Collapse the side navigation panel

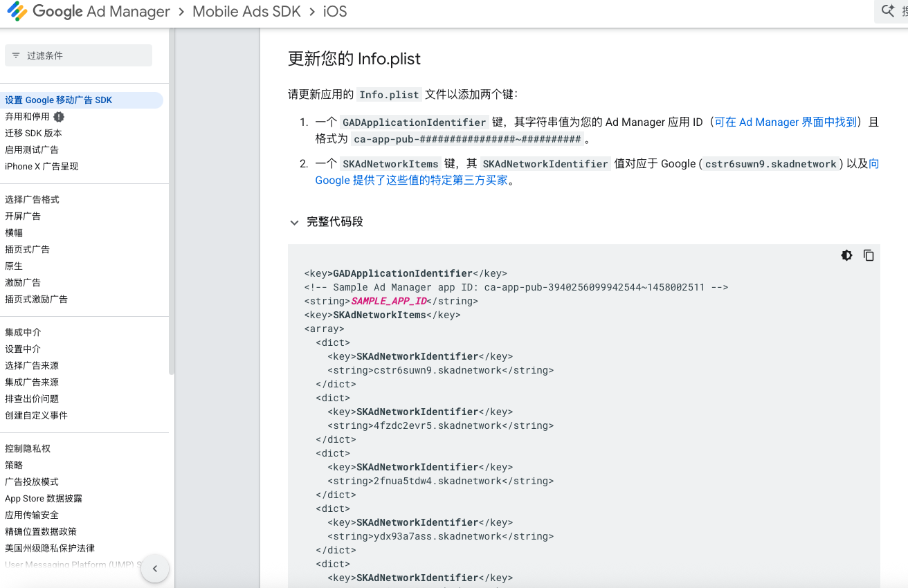click(155, 569)
